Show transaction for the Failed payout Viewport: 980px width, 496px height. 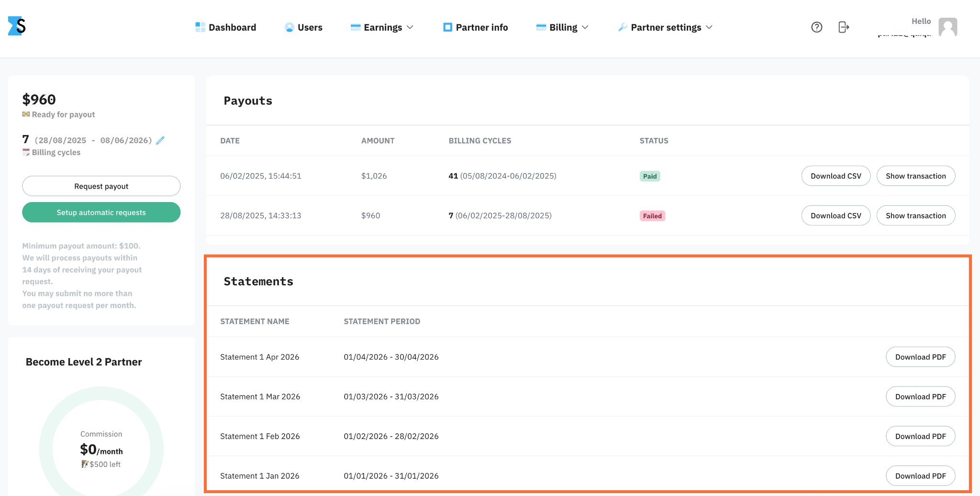pos(916,216)
